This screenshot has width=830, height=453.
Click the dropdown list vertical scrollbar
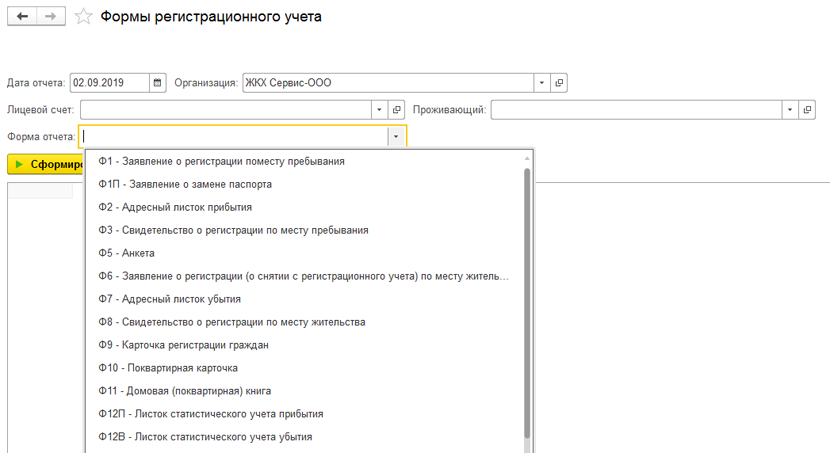527,300
